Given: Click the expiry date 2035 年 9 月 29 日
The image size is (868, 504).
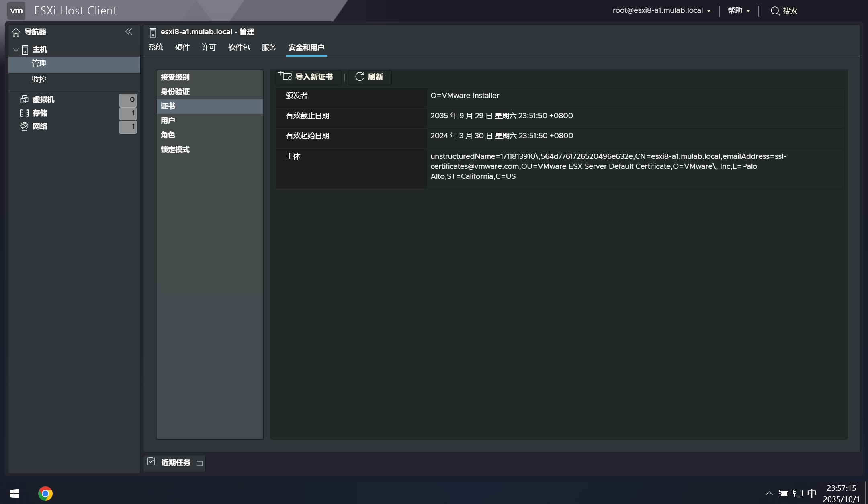Looking at the screenshot, I should point(502,116).
